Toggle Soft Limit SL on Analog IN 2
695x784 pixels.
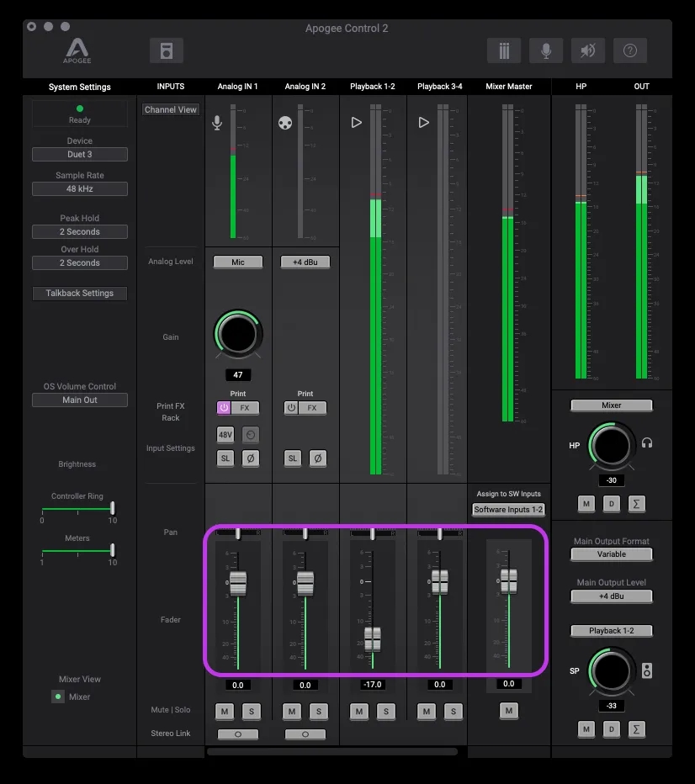293,458
